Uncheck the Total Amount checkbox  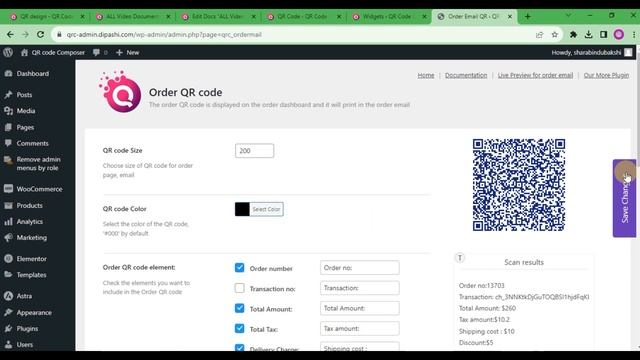[x=240, y=308]
